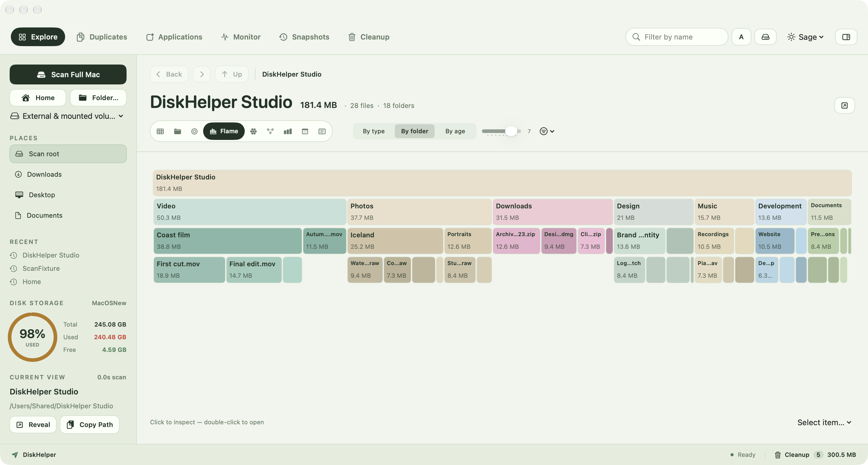The image size is (868, 465).
Task: Switch to the folder list view icon
Action: tap(178, 131)
